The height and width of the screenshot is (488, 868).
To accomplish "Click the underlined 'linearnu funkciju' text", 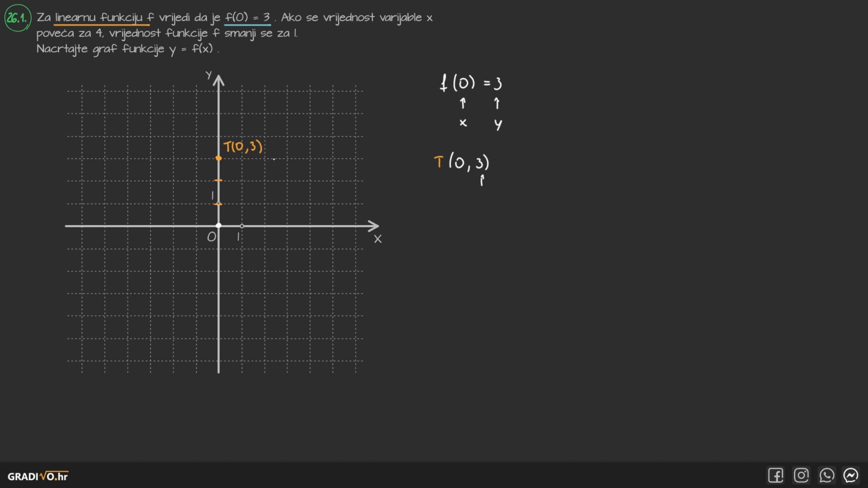I will coord(99,18).
